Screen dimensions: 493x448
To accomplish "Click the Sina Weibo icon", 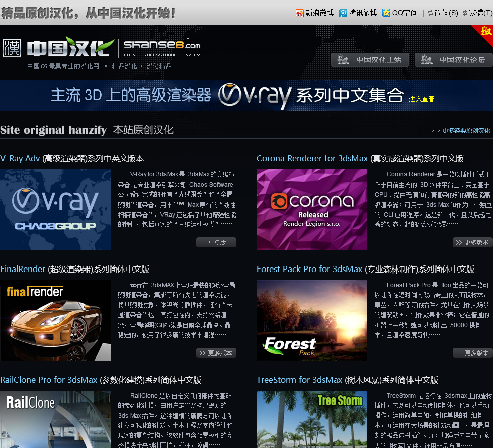I will click(x=299, y=13).
